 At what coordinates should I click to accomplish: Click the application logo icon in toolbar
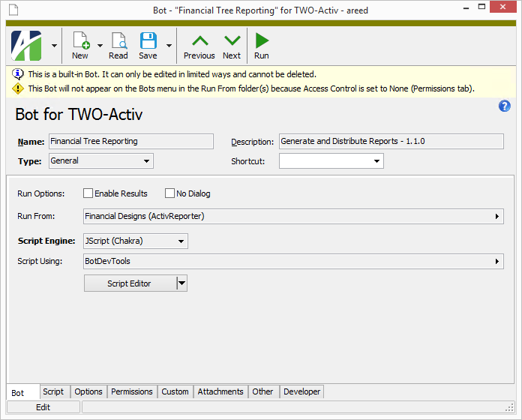(x=26, y=46)
